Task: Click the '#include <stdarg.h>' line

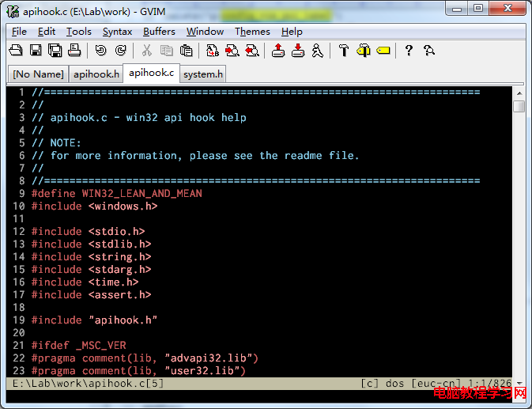Action: point(91,270)
